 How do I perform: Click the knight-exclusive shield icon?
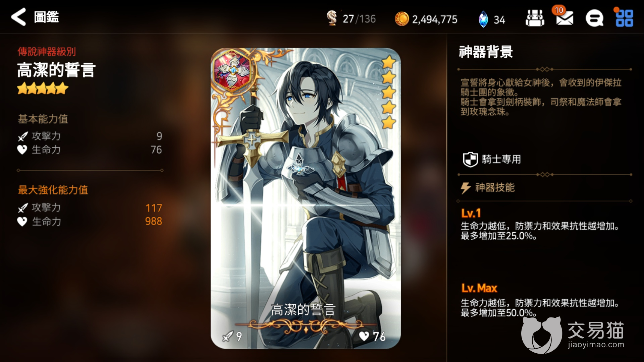(470, 160)
